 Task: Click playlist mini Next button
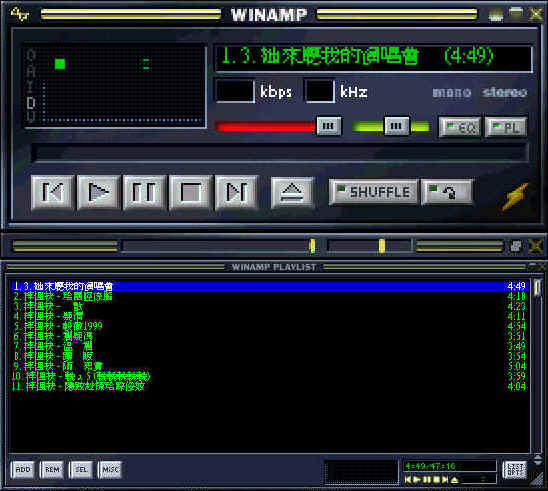click(x=445, y=479)
